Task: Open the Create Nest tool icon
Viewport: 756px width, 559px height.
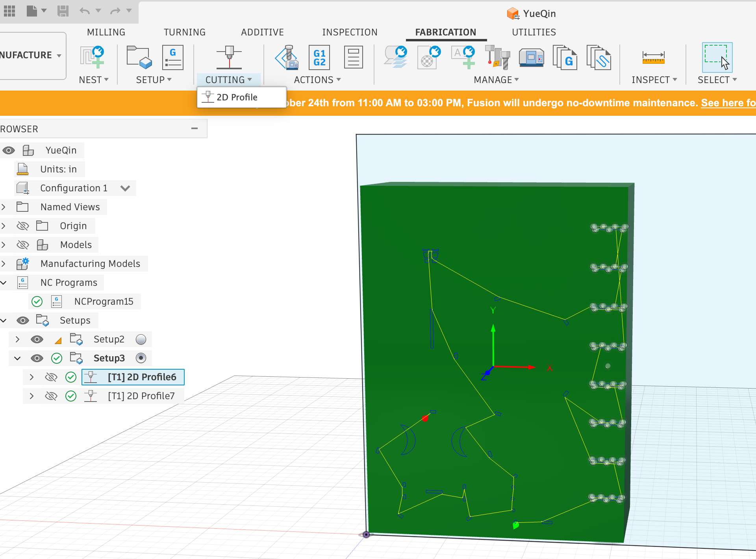Action: (x=92, y=57)
